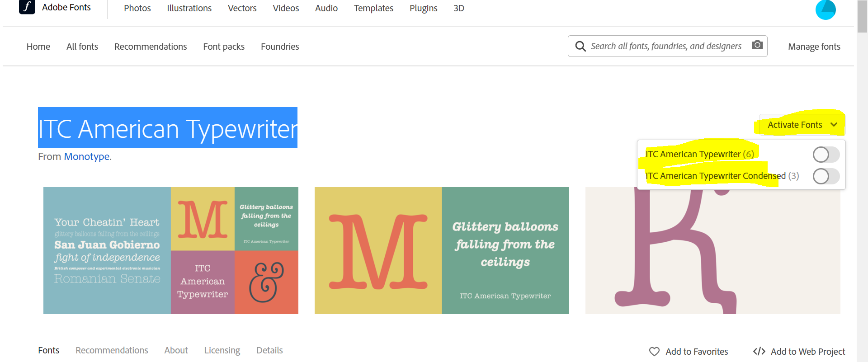
Task: Open the large pink K specimen image
Action: pos(712,251)
